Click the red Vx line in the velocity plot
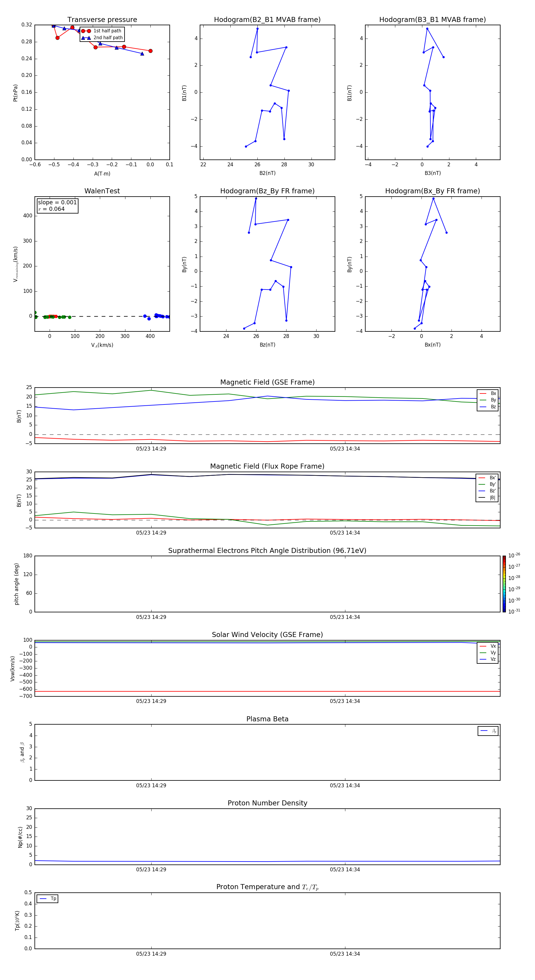Screen dimensions: 535x980 [267, 692]
